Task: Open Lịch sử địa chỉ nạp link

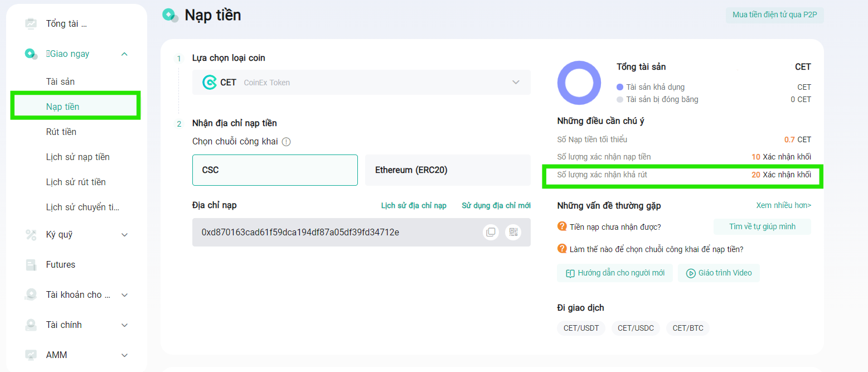Action: 414,206
